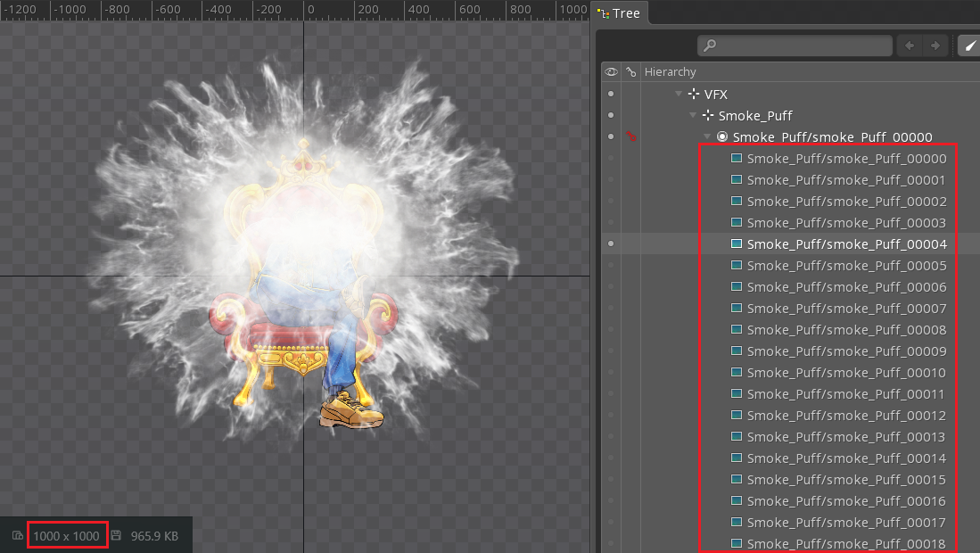Collapse the smoke_Puff_00000 slot node
This screenshot has height=553, width=980.
(707, 137)
